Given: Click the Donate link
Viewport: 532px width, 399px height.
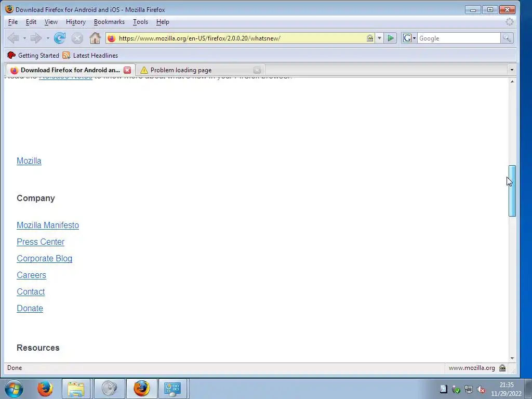Looking at the screenshot, I should pyautogui.click(x=30, y=309).
